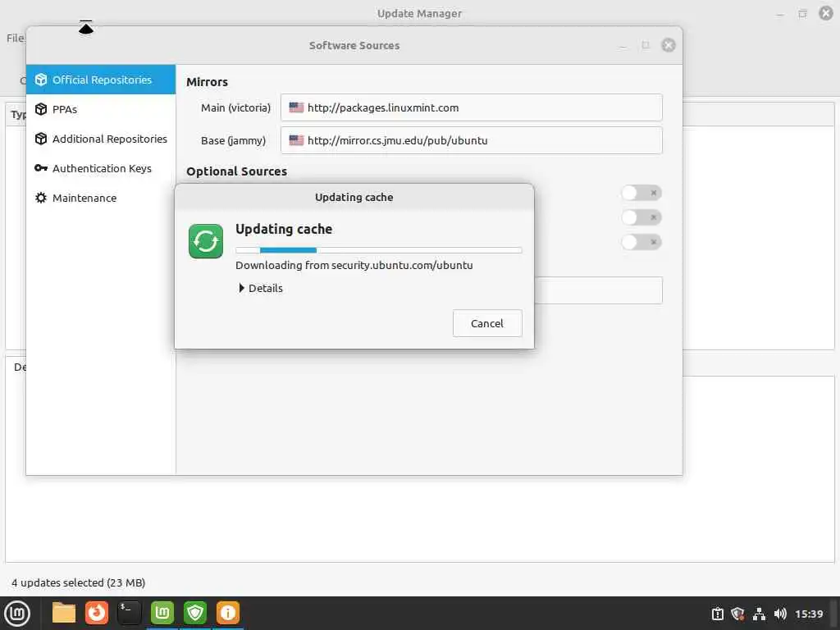
Task: Minimize the Software Sources window
Action: [623, 46]
